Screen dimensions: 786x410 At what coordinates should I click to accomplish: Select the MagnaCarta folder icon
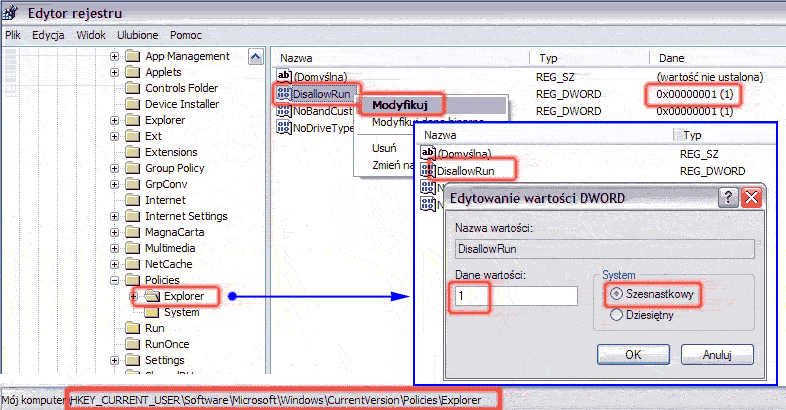tap(131, 232)
